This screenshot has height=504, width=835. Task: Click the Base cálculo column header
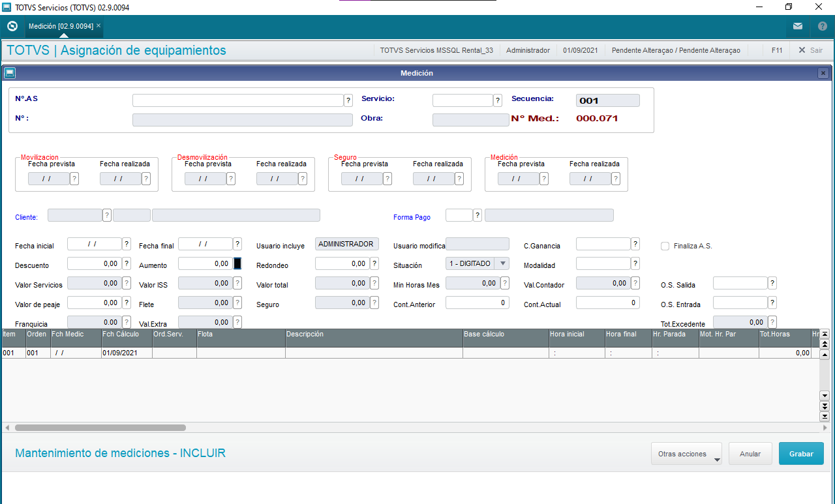506,338
